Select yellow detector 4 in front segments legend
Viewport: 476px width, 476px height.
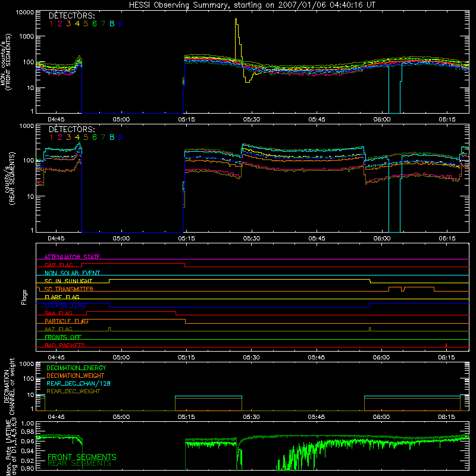point(77,24)
